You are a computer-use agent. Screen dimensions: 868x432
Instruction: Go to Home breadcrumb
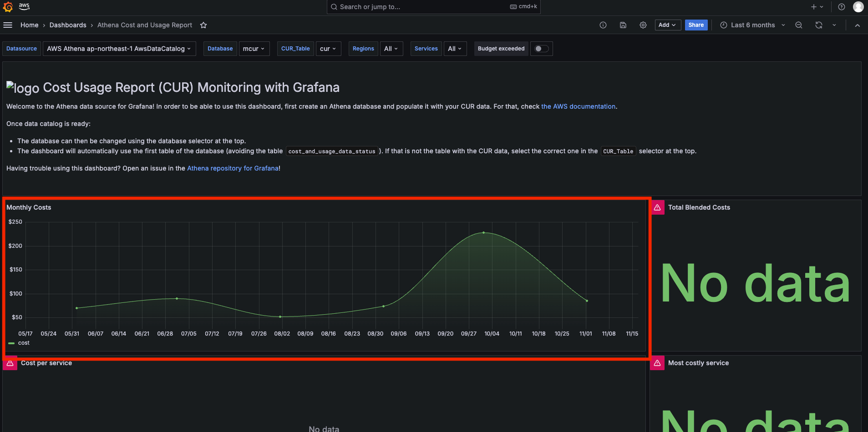(x=29, y=25)
